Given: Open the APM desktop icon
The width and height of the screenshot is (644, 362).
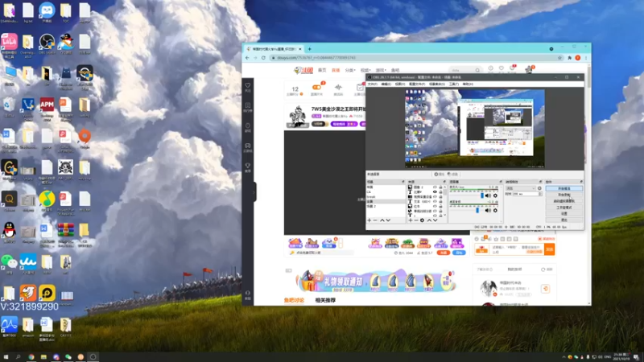Looking at the screenshot, I should click(x=47, y=108).
